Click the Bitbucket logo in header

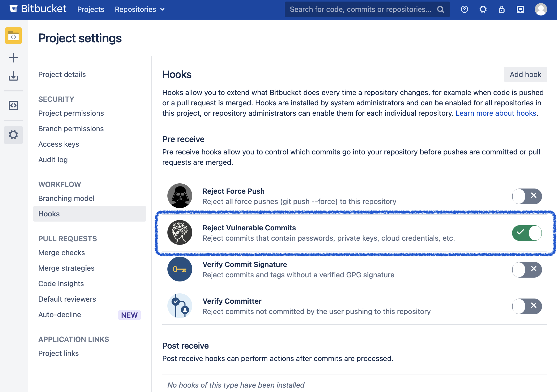38,9
